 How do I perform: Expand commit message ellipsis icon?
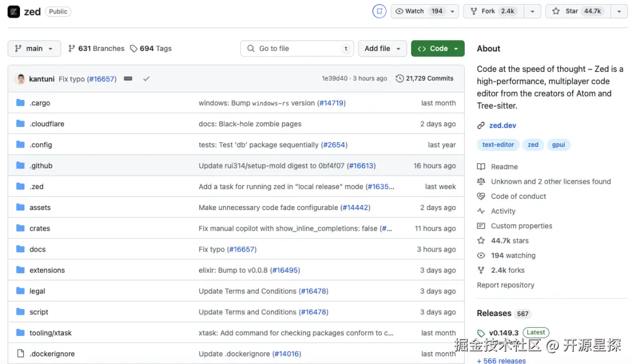(128, 78)
